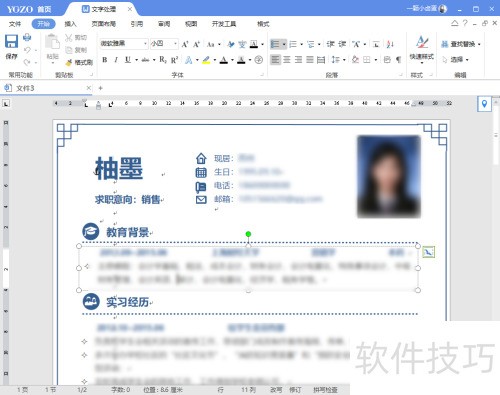
Task: Open the font name combo box
Action: 124,44
